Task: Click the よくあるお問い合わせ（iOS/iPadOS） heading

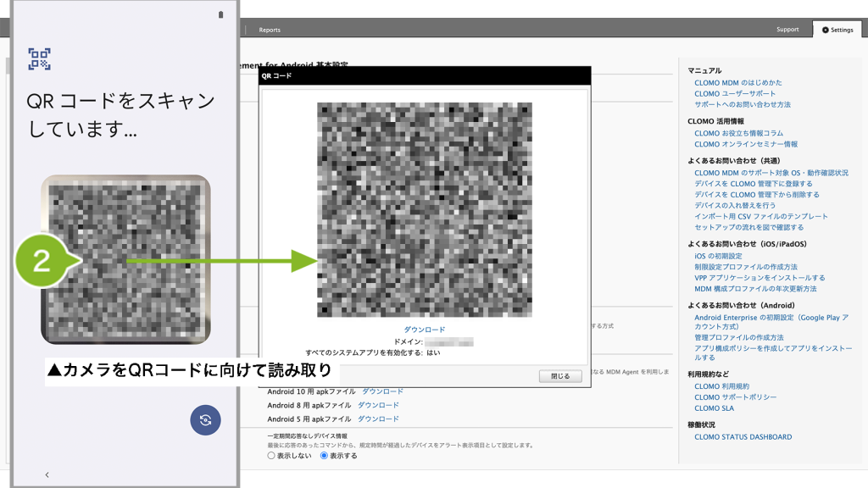Action: 748,244
